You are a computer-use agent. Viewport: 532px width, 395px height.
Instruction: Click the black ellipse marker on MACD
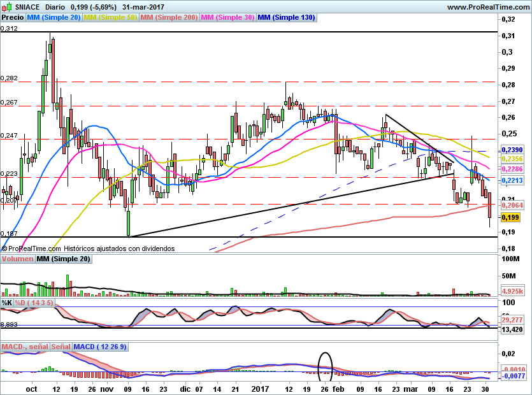point(326,365)
